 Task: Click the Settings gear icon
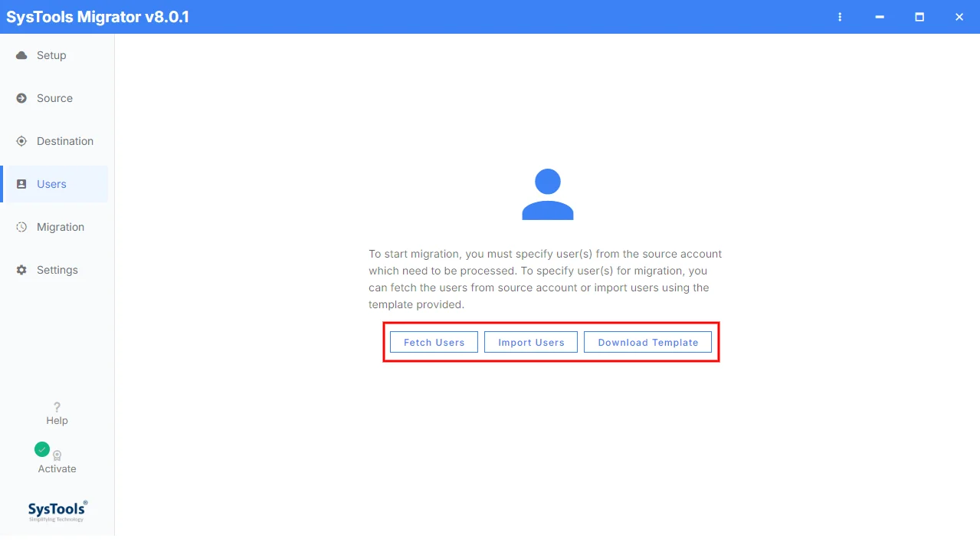point(21,270)
